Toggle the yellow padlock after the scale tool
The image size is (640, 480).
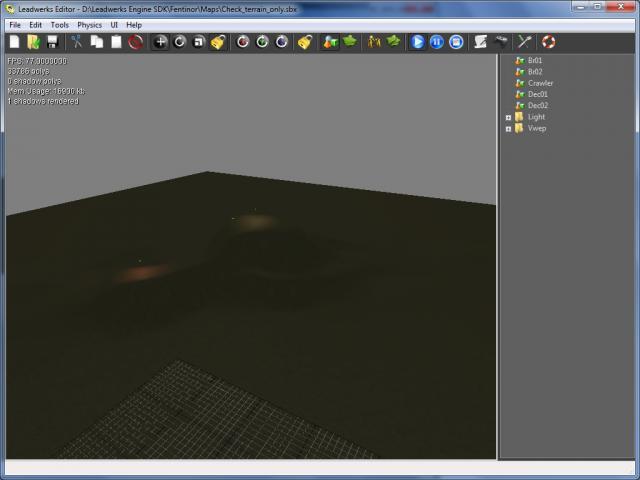click(218, 42)
